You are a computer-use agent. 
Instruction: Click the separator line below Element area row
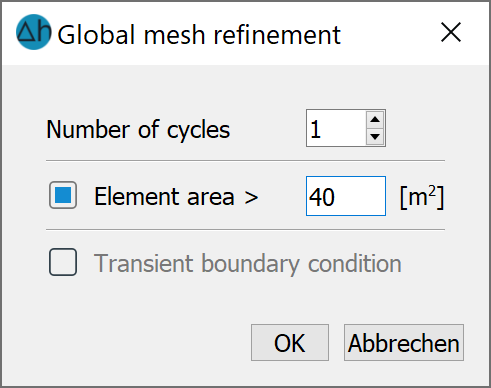point(245,229)
